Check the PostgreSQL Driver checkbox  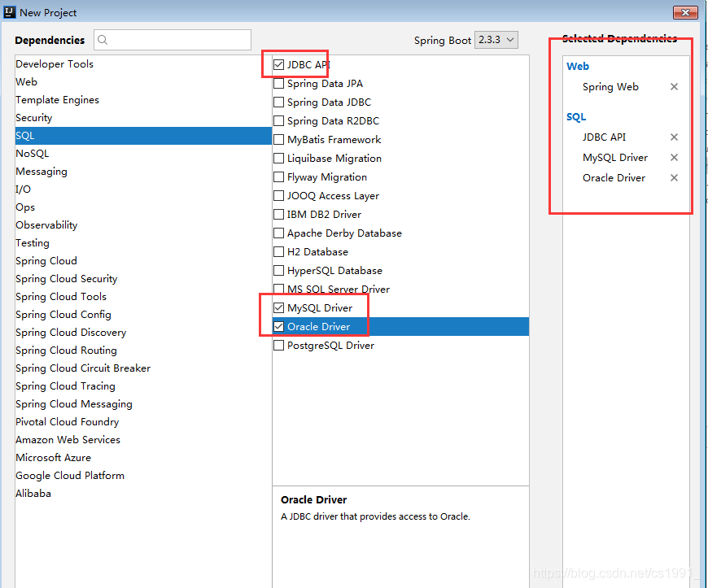[278, 345]
